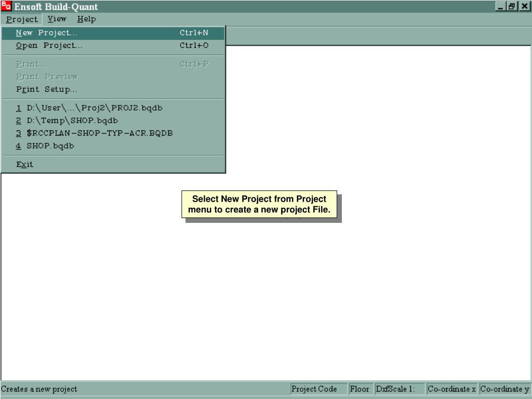Choose Exit from Project menu
Screen dimensions: 532x399
113,165
